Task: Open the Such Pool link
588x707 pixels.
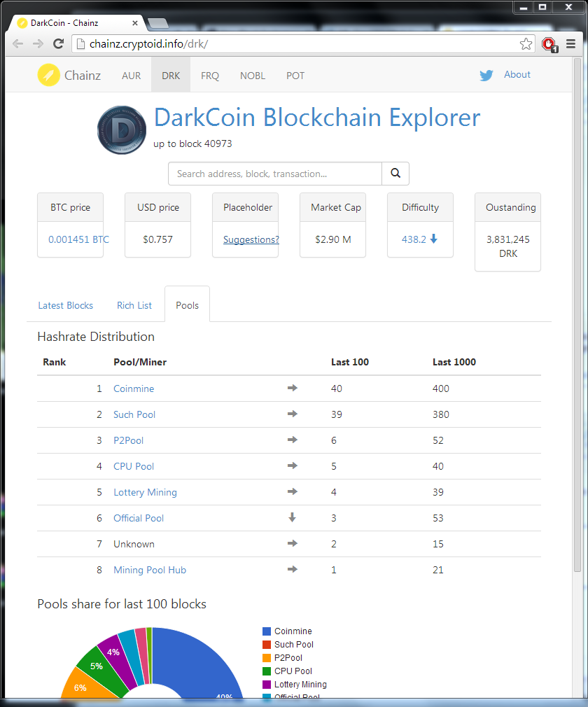Action: pyautogui.click(x=134, y=414)
